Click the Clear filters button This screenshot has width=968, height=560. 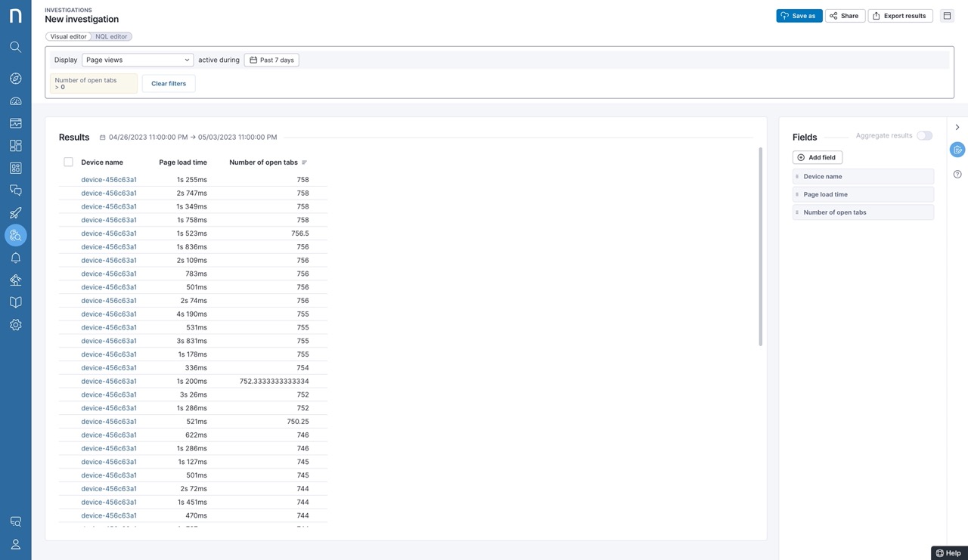(169, 83)
